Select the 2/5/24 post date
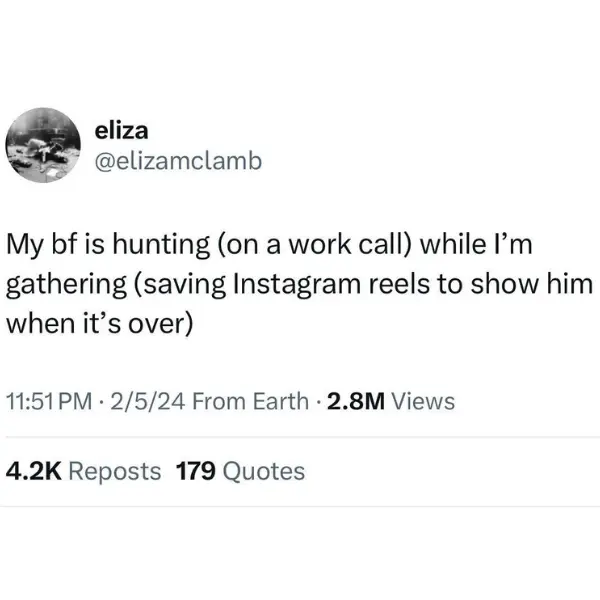The width and height of the screenshot is (600, 600). coord(150,402)
